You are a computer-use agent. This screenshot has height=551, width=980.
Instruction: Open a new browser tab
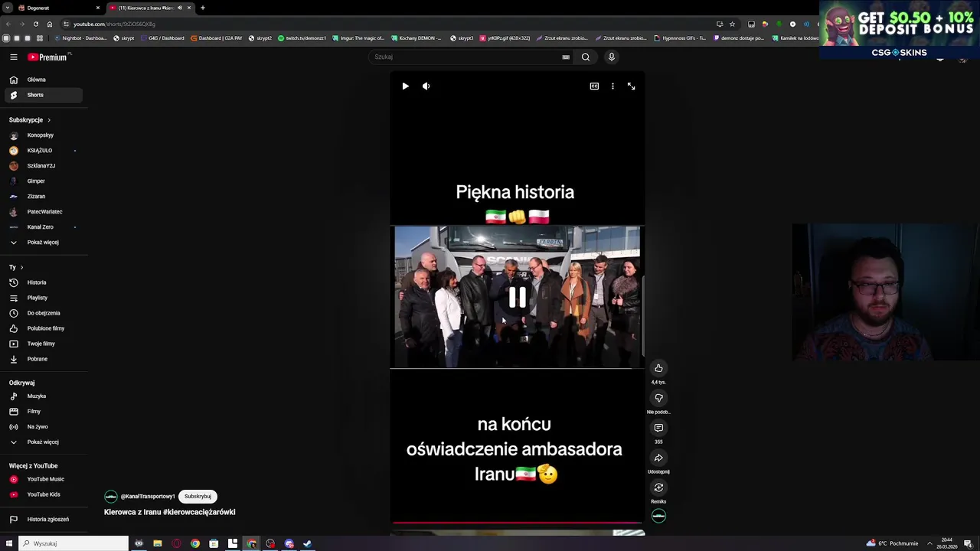point(203,8)
